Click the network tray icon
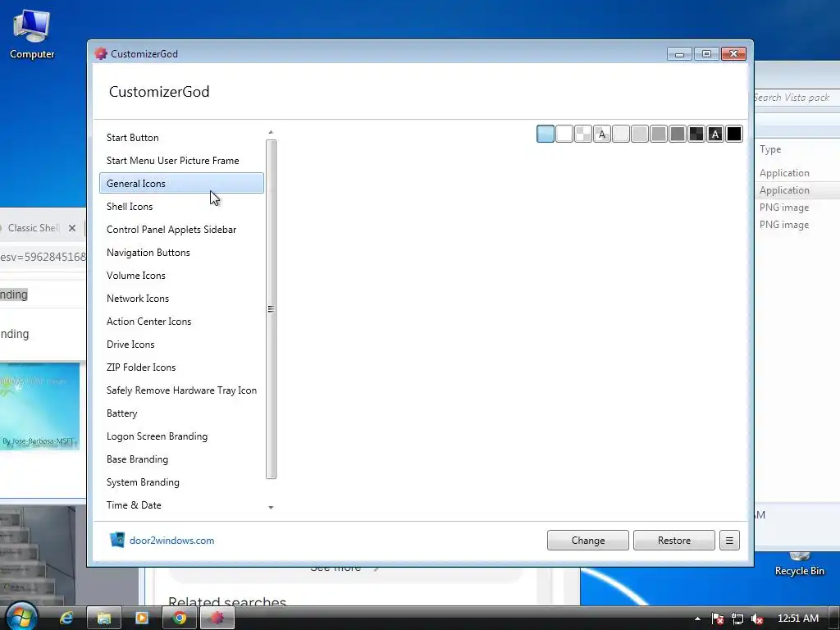The image size is (840, 630). [737, 619]
